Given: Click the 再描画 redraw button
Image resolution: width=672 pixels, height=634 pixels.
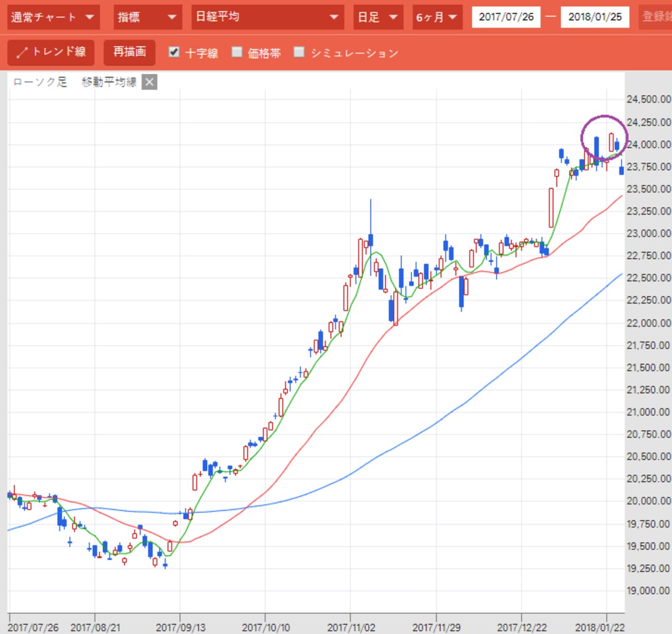Looking at the screenshot, I should [x=129, y=52].
